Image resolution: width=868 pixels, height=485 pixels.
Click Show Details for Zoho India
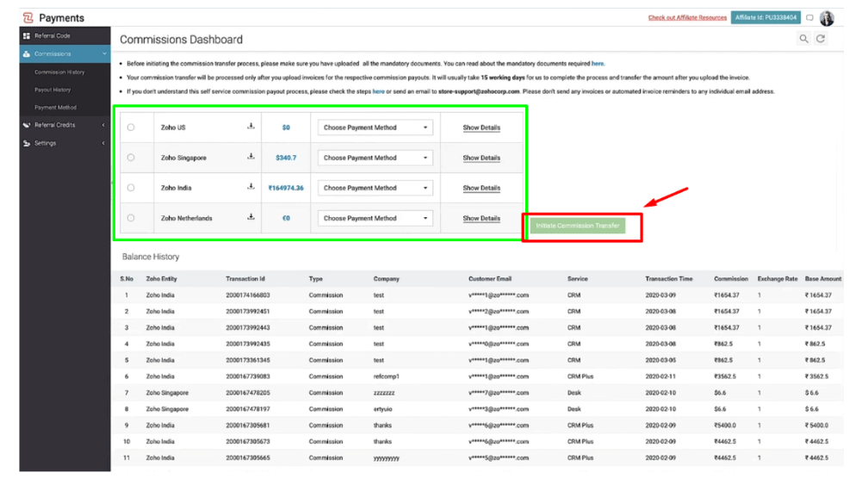point(481,188)
